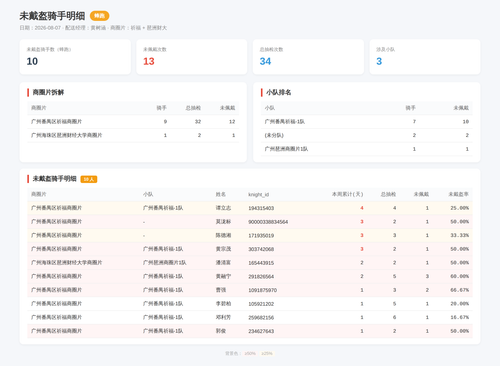Select the 总抽检次数 card showing 34
500x366 pixels.
pyautogui.click(x=308, y=57)
